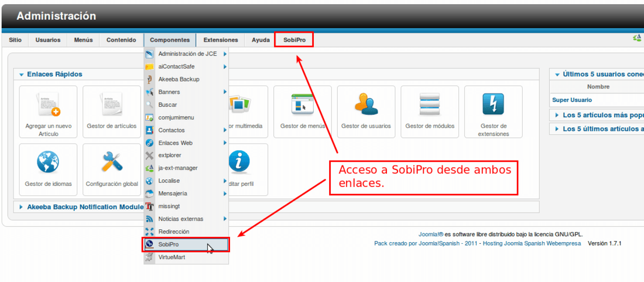Screen dimensions: 644x282
Task: Open Gestor de idiomas globe icon
Action: coord(48,169)
